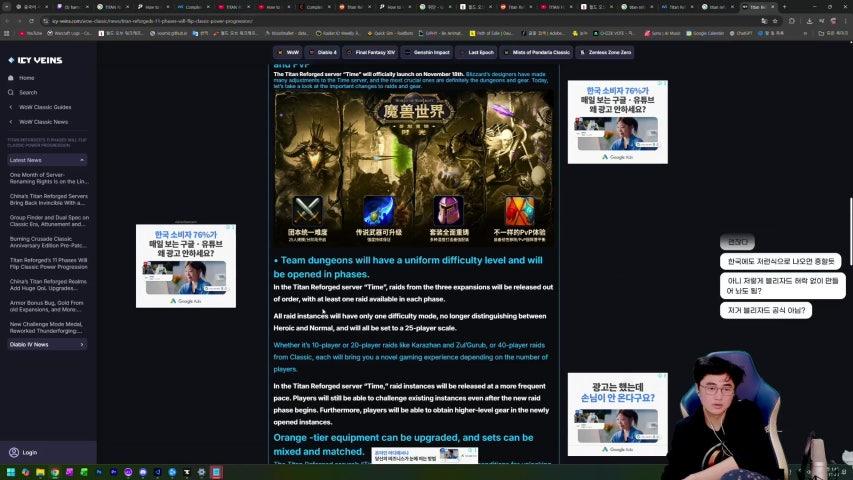Select the Diablo 4 game tab
The height and width of the screenshot is (480, 853).
(x=322, y=52)
